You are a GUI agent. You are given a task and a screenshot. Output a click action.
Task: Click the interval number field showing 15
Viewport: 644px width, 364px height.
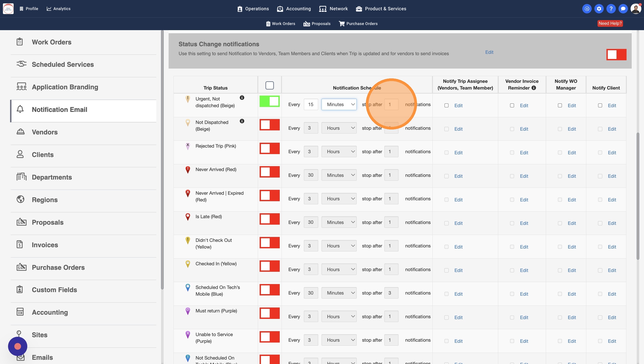click(311, 105)
